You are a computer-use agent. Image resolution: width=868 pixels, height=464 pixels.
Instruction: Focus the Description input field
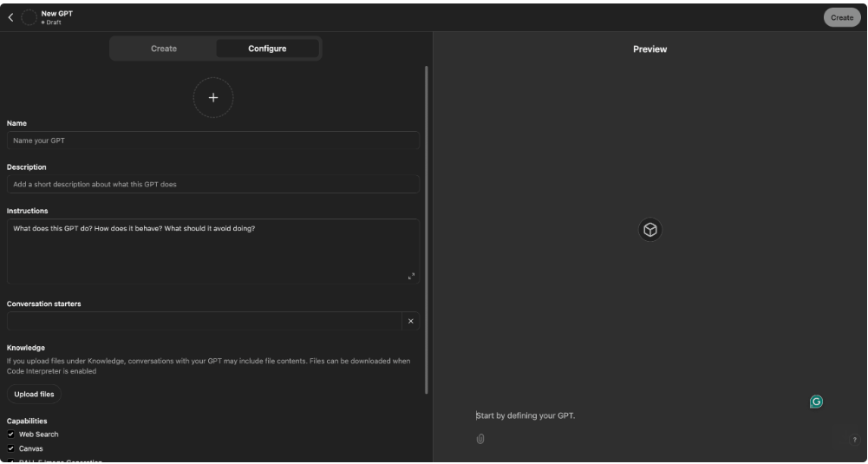[213, 185]
